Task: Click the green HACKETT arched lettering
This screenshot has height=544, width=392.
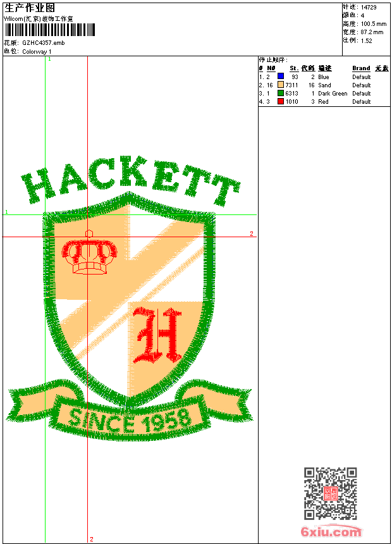Action: coord(130,180)
